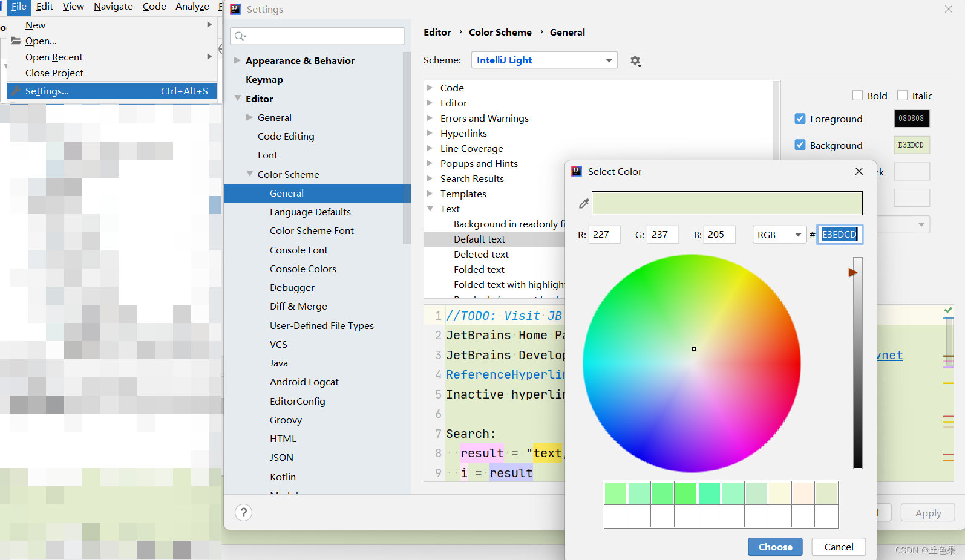The image size is (965, 560).
Task: Click the Foreground color swatch 080808
Action: 911,119
